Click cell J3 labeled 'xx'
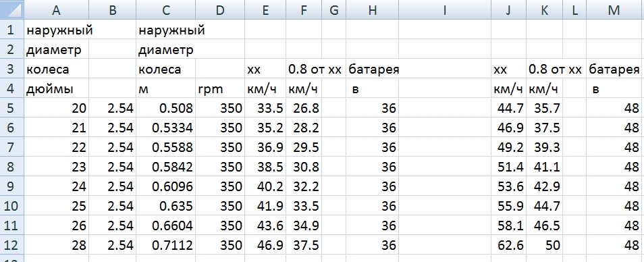This screenshot has width=644, height=262. (x=508, y=70)
